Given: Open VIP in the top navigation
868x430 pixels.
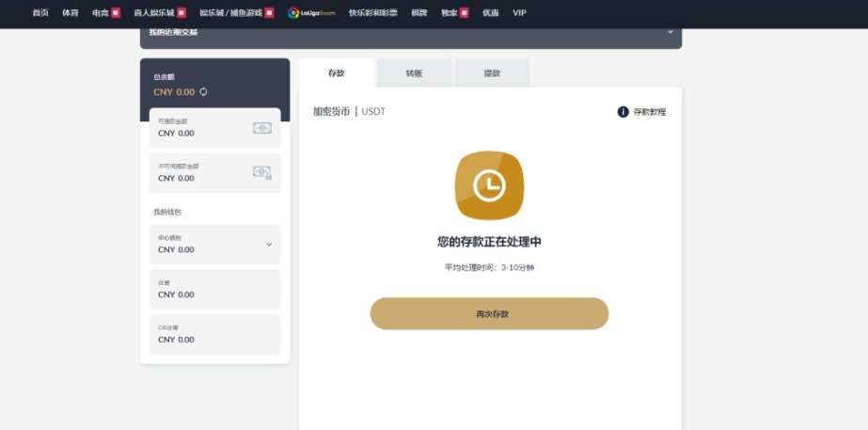Looking at the screenshot, I should coord(519,13).
